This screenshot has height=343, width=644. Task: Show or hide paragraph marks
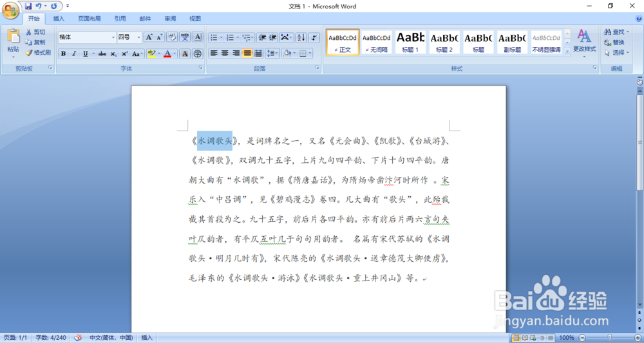314,38
